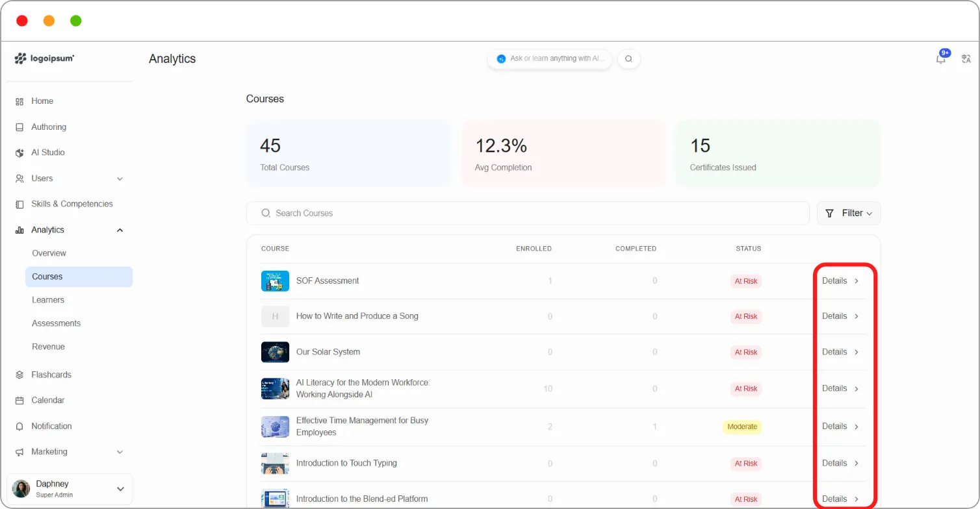Click the Skills & Competencies icon
Viewport: 980px width, 509px height.
(x=19, y=204)
